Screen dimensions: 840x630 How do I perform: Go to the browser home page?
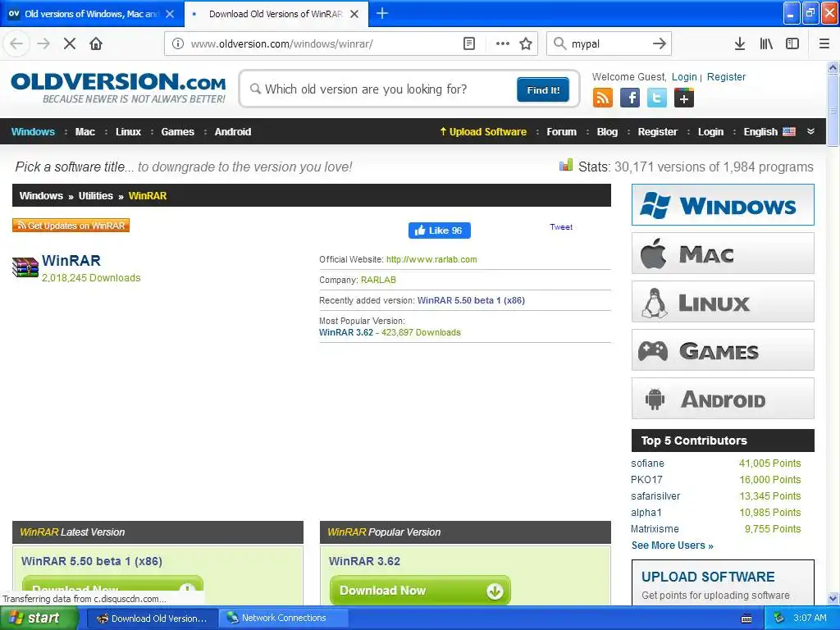coord(96,43)
